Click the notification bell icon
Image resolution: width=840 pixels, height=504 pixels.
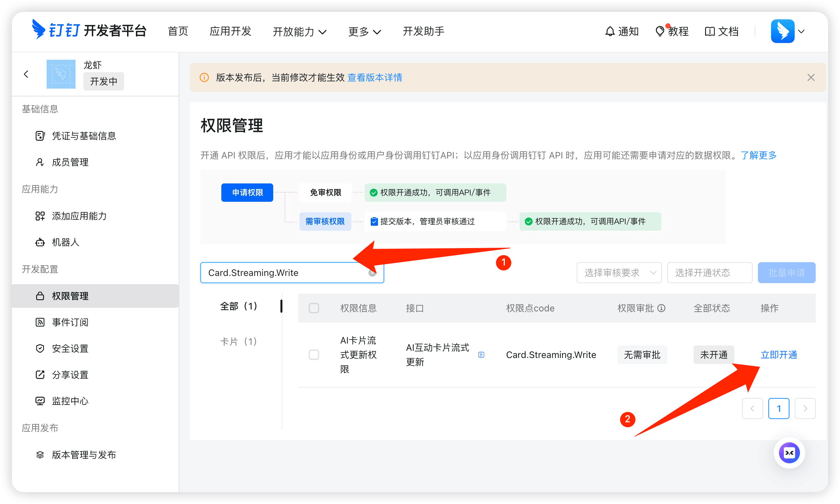[610, 31]
